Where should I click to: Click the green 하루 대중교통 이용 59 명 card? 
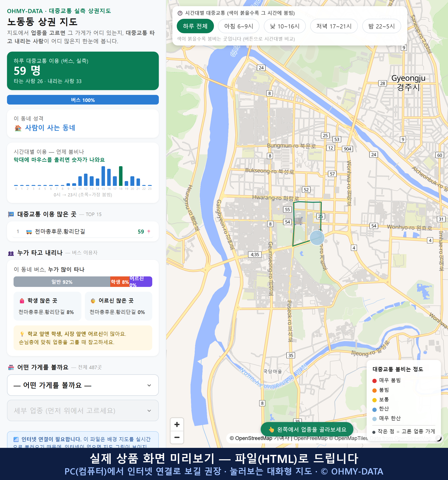(x=83, y=71)
